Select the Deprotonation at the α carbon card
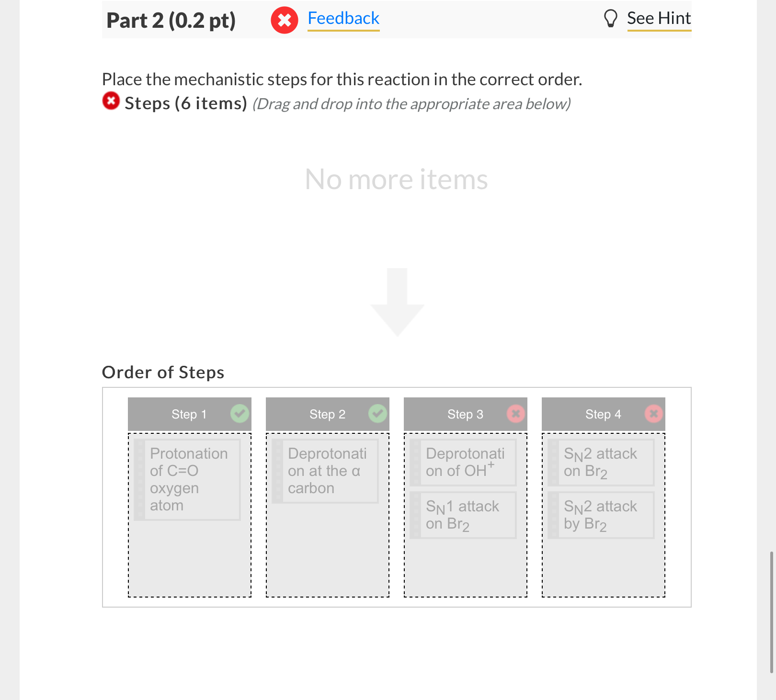Viewport: 776px width, 700px height. pyautogui.click(x=325, y=471)
